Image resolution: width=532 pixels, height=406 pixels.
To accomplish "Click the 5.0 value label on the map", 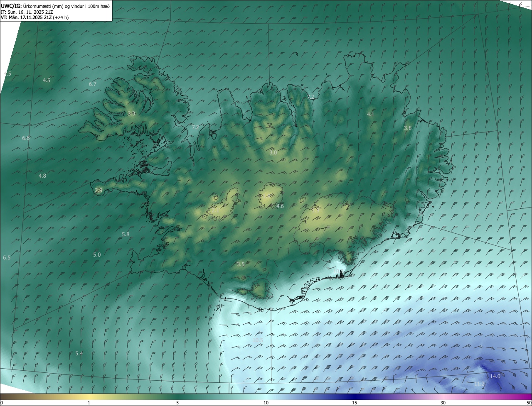I will [97, 254].
